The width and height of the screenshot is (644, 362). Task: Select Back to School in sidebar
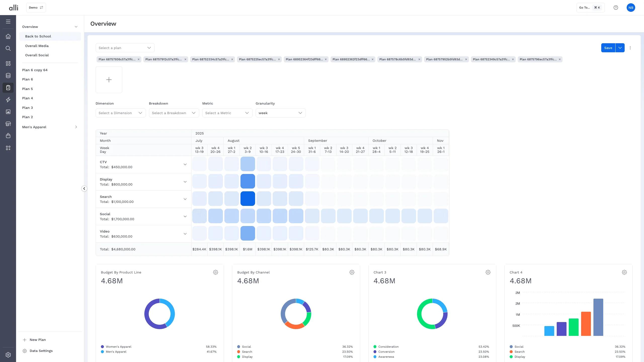click(x=50, y=36)
